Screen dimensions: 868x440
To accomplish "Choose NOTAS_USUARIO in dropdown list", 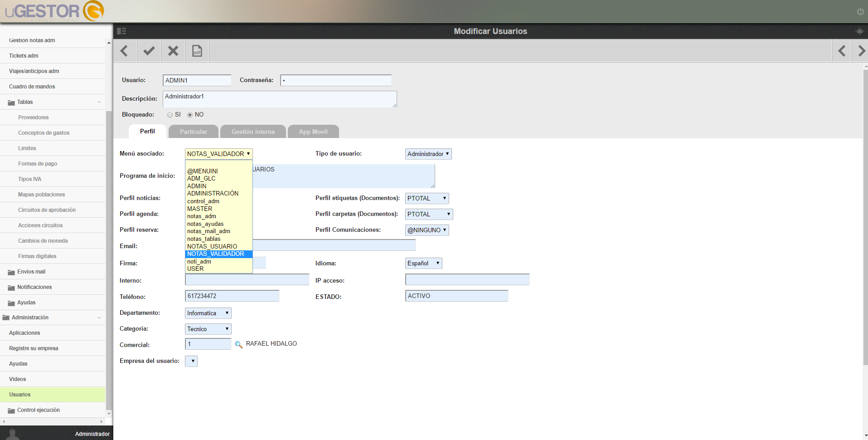I will [218, 246].
